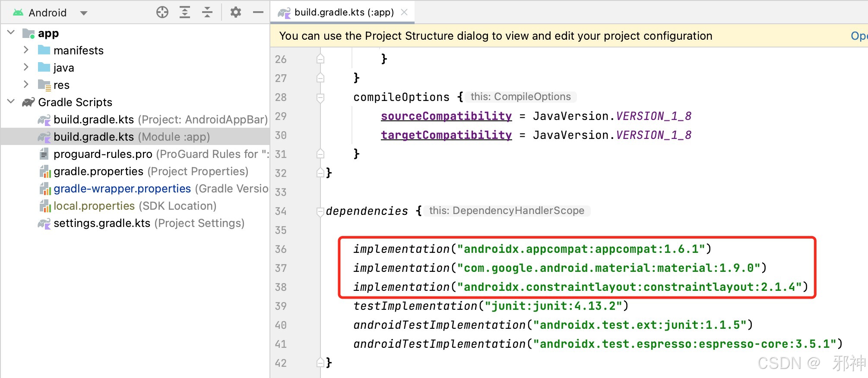The image size is (868, 378).
Task: Expand the java folder
Action: [26, 67]
